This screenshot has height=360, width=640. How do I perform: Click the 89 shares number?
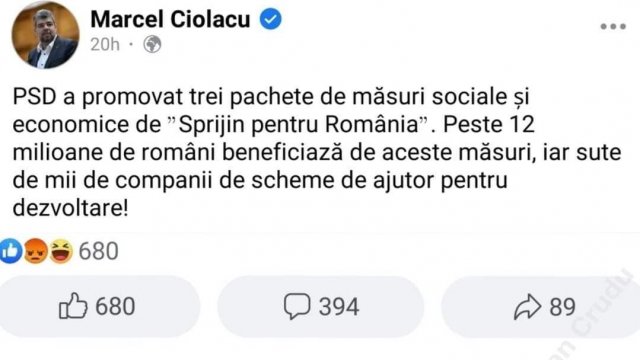click(562, 307)
